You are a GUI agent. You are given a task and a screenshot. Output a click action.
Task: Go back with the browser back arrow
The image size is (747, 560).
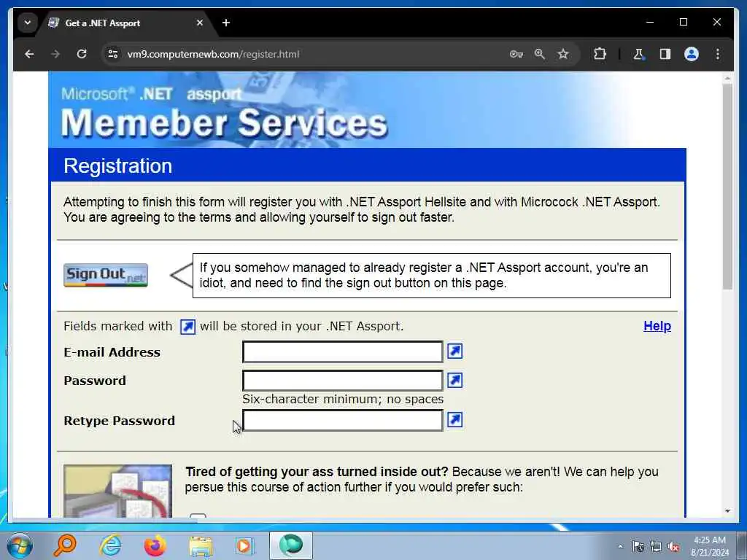click(29, 54)
